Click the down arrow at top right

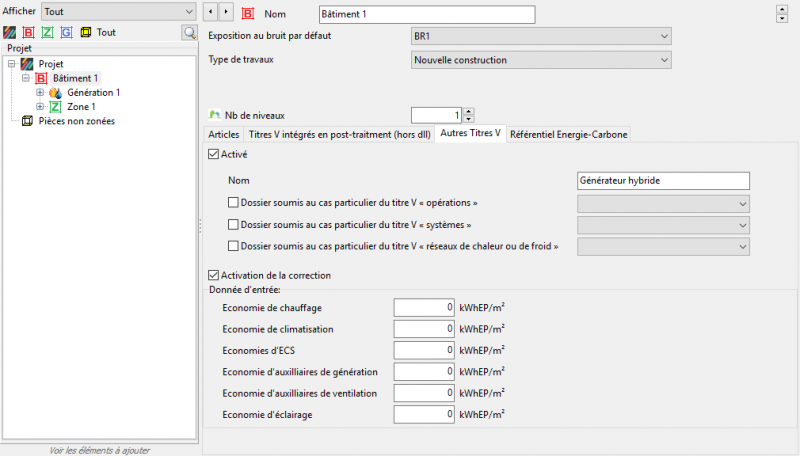click(782, 18)
